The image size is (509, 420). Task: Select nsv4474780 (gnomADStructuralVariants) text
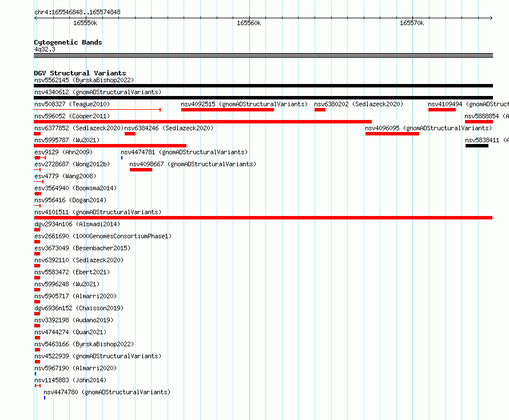pos(107,392)
